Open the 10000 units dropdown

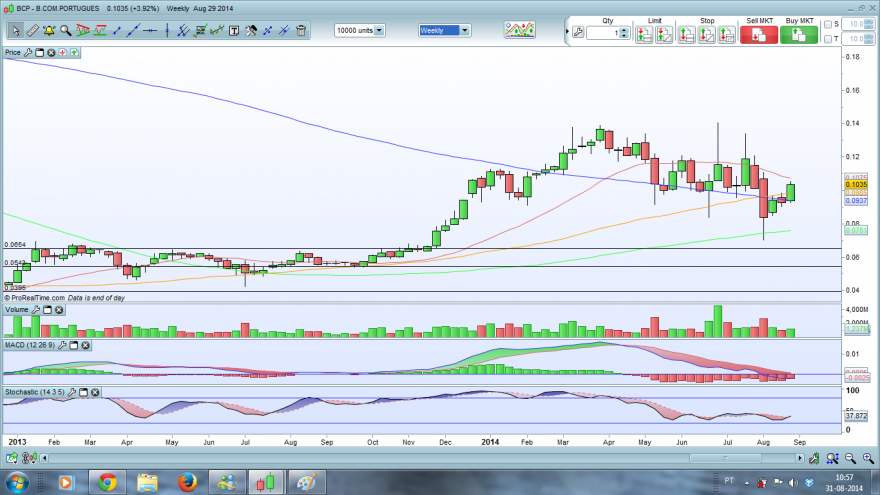coord(360,30)
